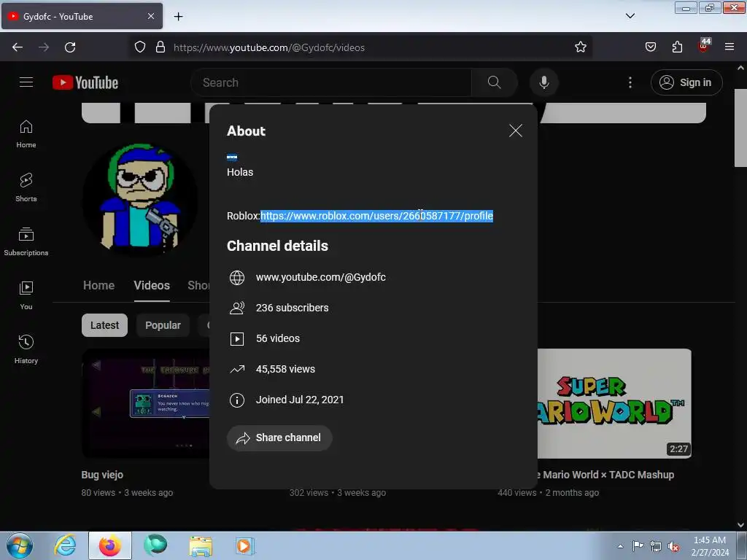
Task: Filter videos by Latest chip
Action: pos(104,325)
